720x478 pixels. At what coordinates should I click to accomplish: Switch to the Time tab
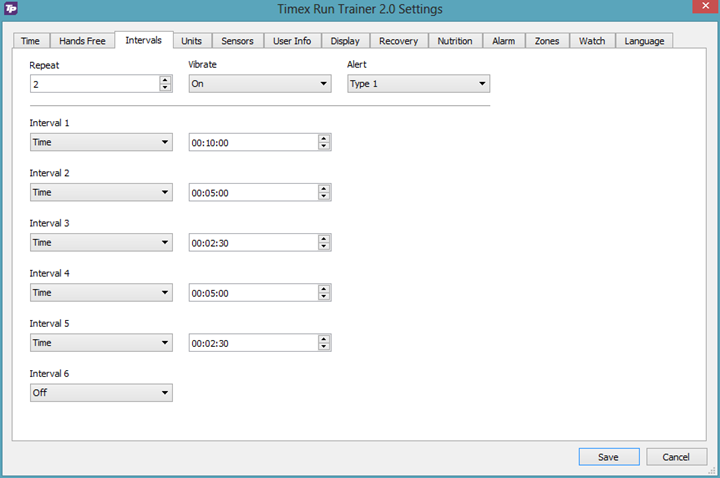[x=30, y=41]
